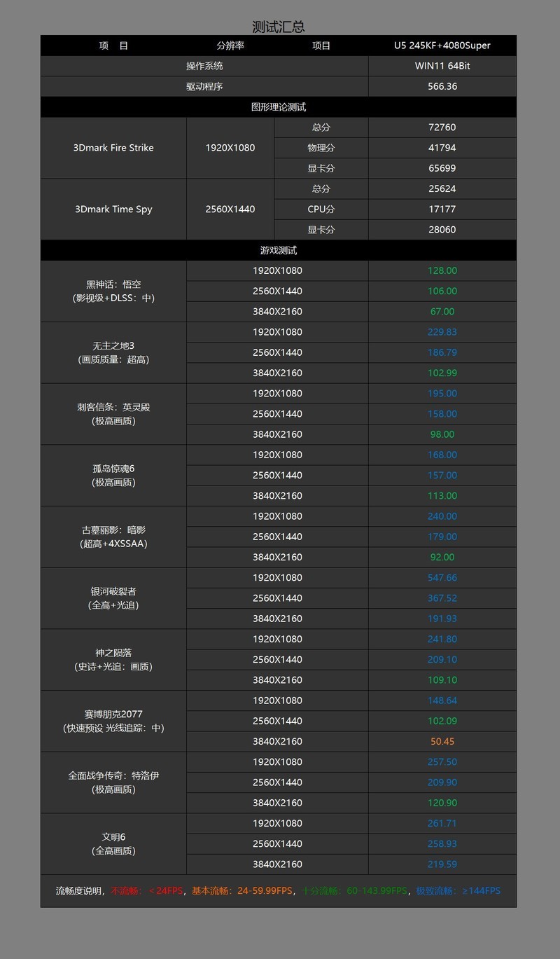Select the 3840X2160 cell under 古墓丽影：暗影
The width and height of the screenshot is (560, 959).
click(x=277, y=557)
